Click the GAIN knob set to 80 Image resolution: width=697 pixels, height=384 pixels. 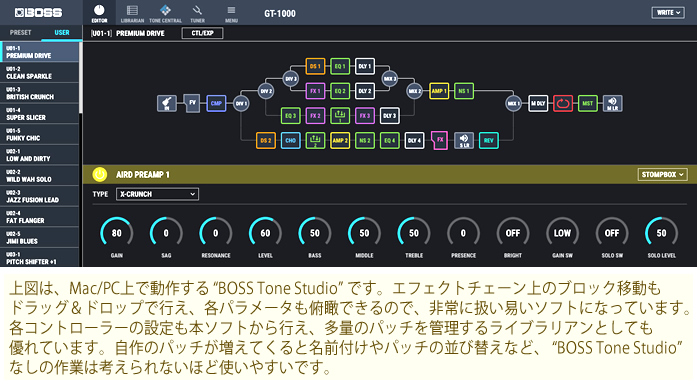pos(116,233)
